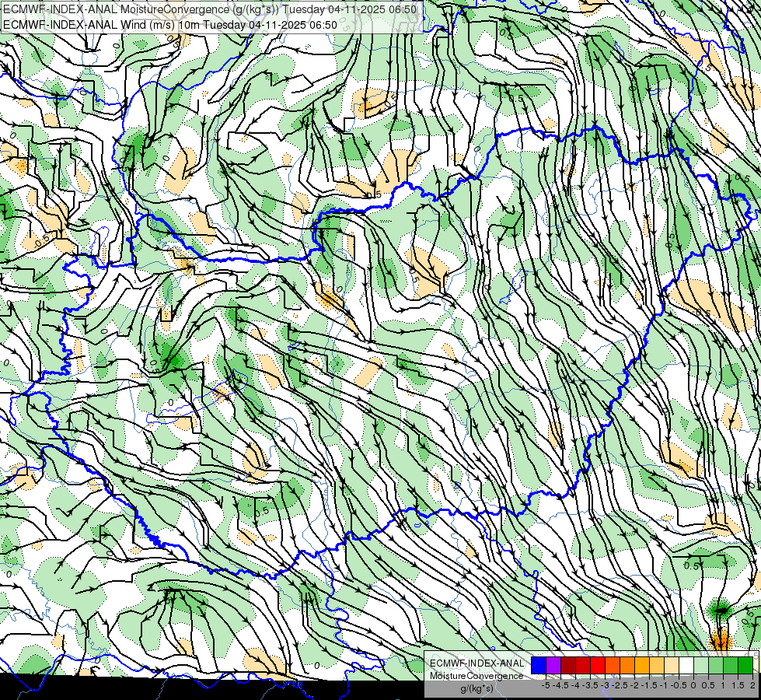Click the white legend swatch left of 0
Screen dimensions: 761x700
(x=686, y=666)
